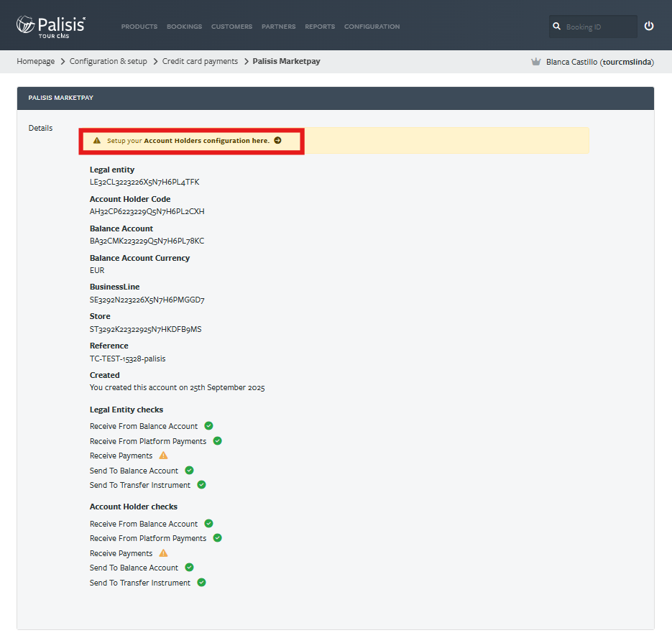Click green check for Account Holder Send To Transfer Instrument
The width and height of the screenshot is (672, 638).
pyautogui.click(x=201, y=583)
